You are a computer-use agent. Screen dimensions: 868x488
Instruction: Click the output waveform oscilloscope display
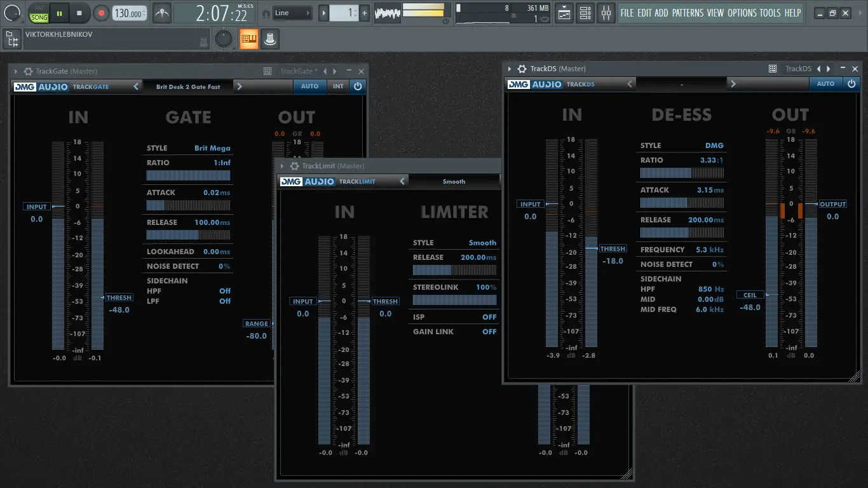pyautogui.click(x=387, y=13)
